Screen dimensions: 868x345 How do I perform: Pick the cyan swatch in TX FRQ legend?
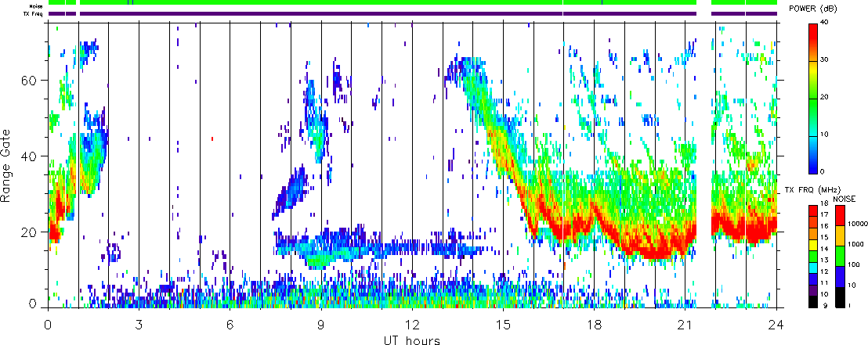point(813,268)
